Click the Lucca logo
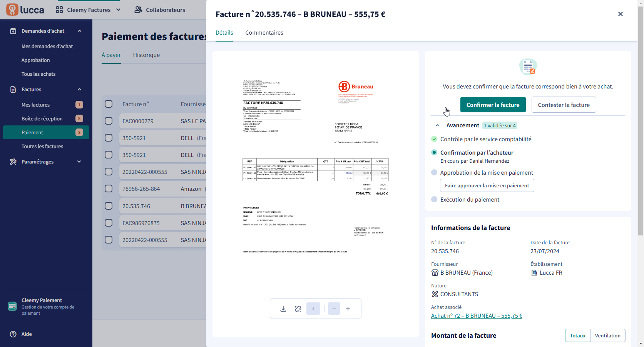Screen dimensions: 644x347 point(25,10)
